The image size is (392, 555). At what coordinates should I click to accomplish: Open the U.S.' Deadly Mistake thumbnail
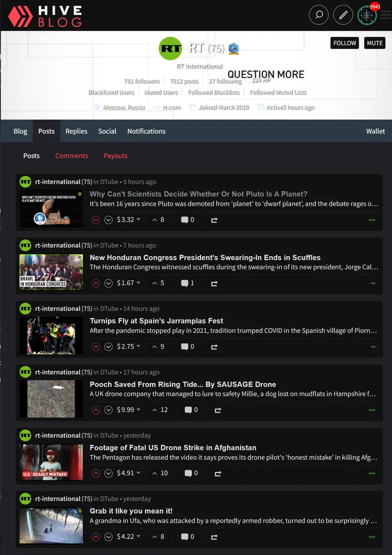pos(51,462)
